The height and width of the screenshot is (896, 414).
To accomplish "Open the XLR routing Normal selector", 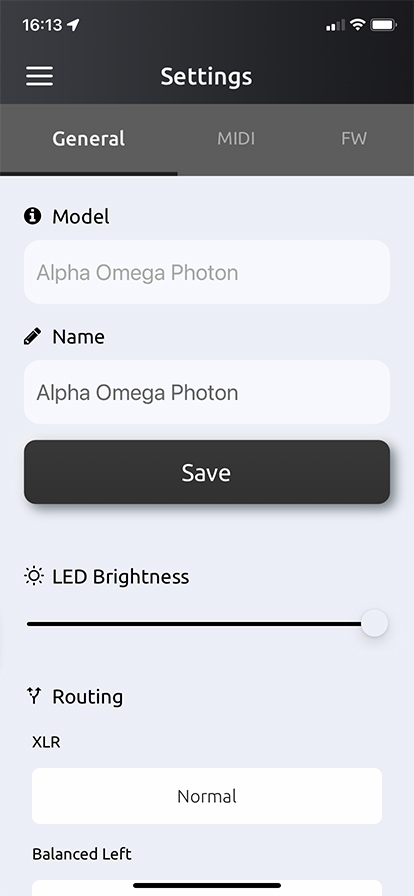I will (x=207, y=796).
